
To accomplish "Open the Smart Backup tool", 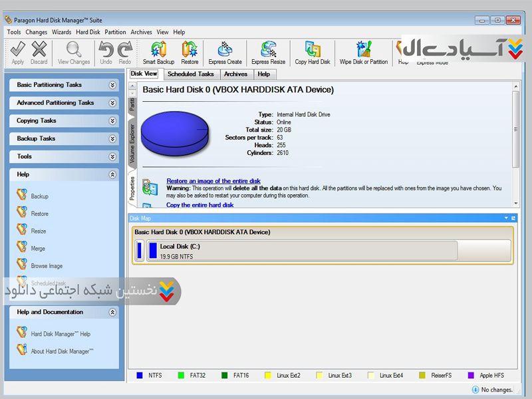I will (158, 51).
